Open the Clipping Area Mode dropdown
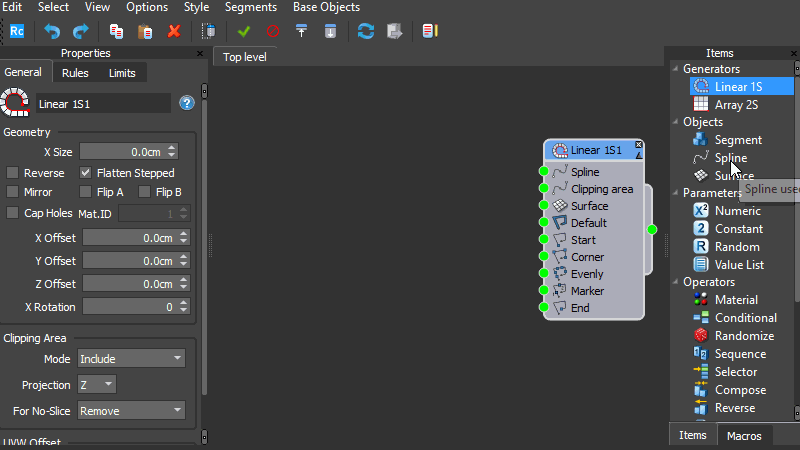The width and height of the screenshot is (800, 450). click(131, 358)
